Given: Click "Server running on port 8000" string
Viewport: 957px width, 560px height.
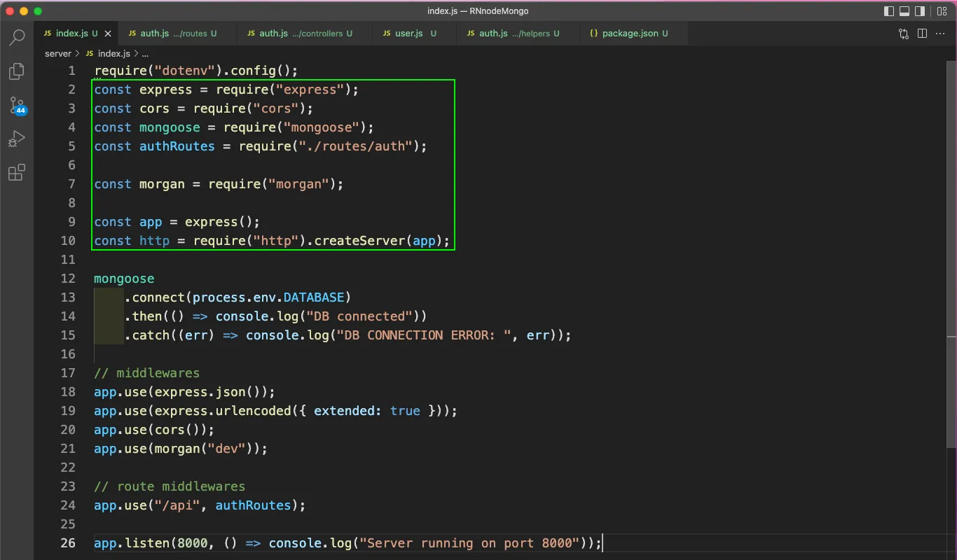Looking at the screenshot, I should point(469,543).
